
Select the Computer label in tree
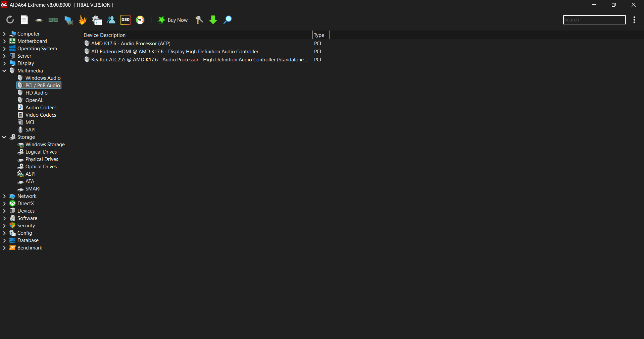click(x=29, y=34)
